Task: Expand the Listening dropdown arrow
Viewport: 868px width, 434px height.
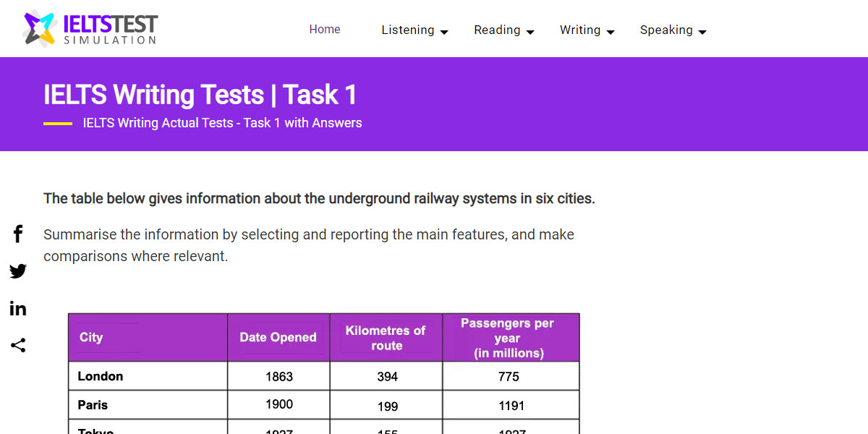Action: [x=444, y=32]
